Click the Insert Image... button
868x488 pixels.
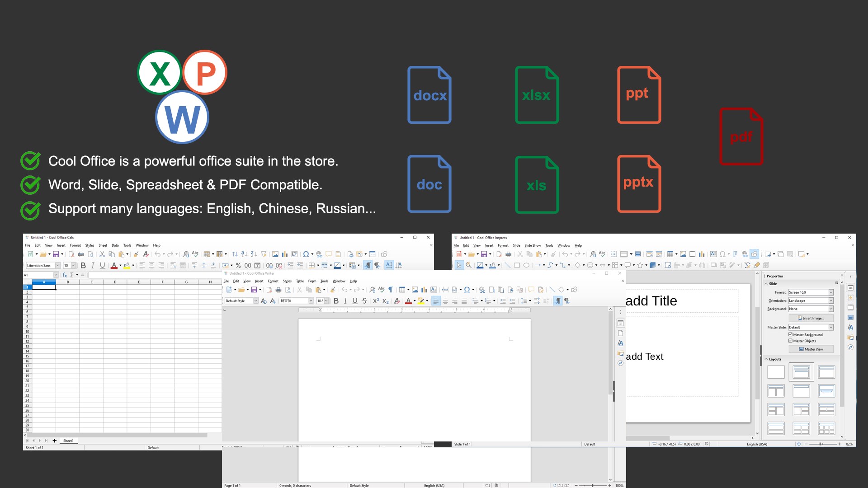click(x=811, y=318)
